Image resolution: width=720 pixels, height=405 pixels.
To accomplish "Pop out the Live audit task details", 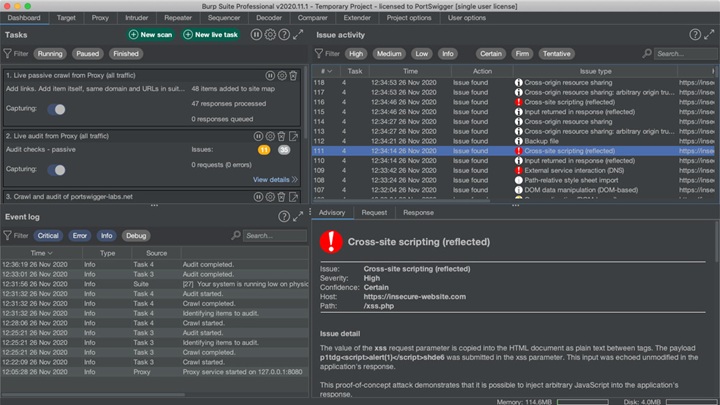I will 294,136.
